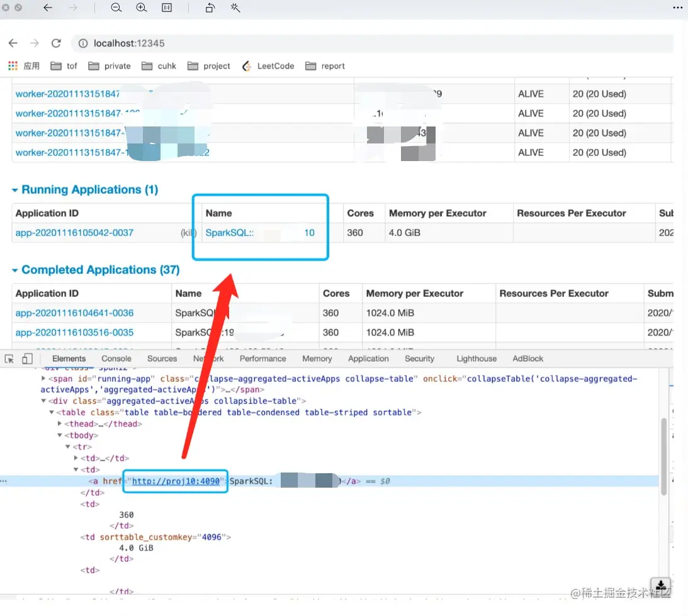Click the magic wand enhance icon
This screenshot has width=688, height=616.
235,8
